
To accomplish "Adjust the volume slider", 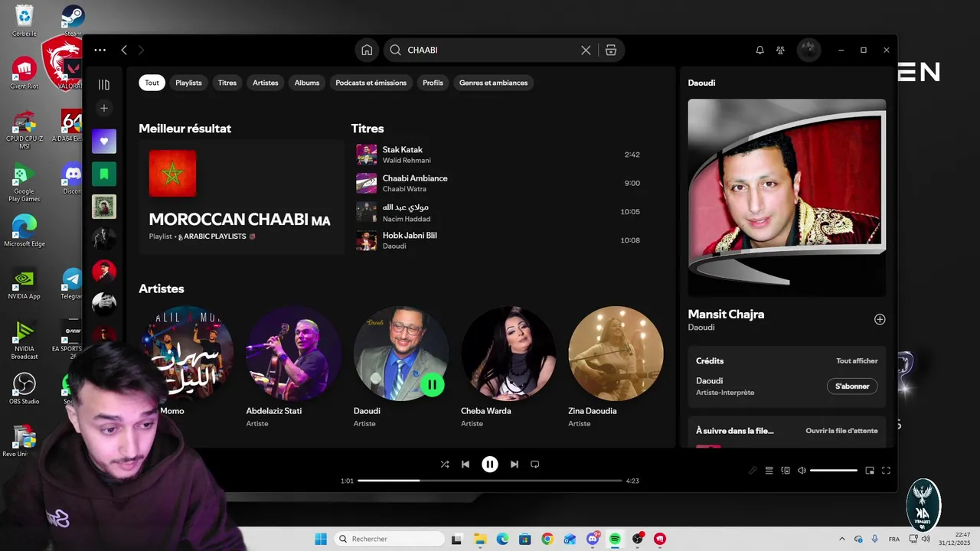I will pos(833,471).
